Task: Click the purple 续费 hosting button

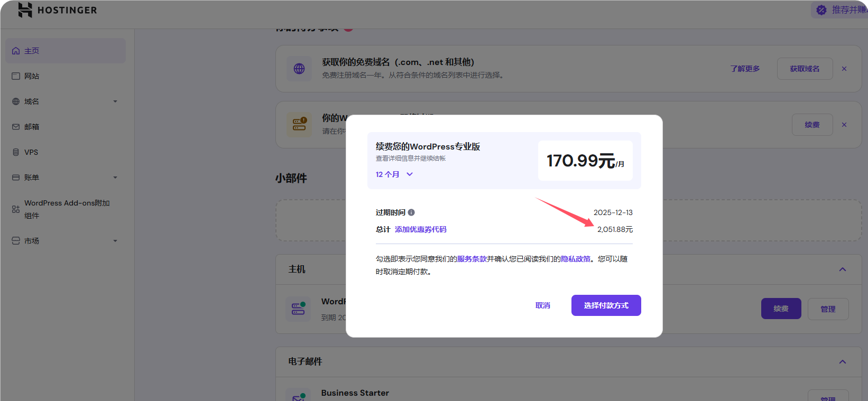Action: point(781,309)
